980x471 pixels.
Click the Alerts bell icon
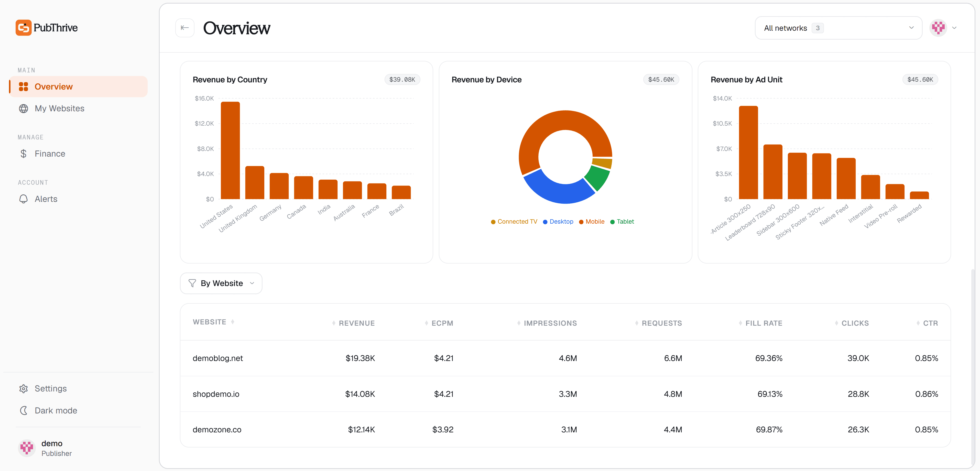coord(24,199)
